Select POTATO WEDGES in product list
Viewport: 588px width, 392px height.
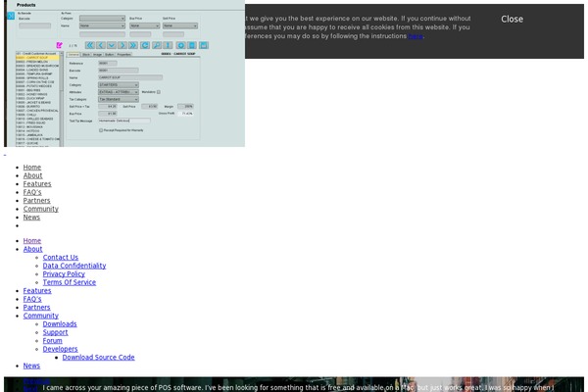pyautogui.click(x=37, y=86)
